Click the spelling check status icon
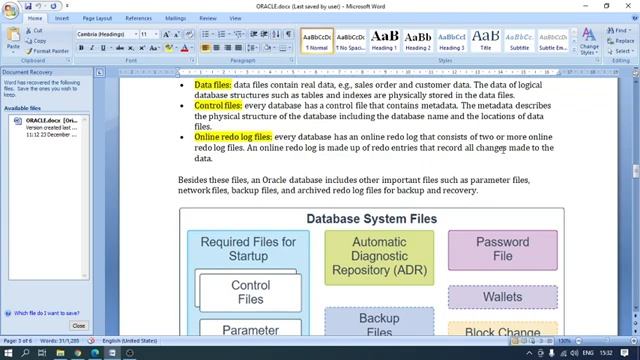Viewport: 640px width, 360px height. point(91,341)
